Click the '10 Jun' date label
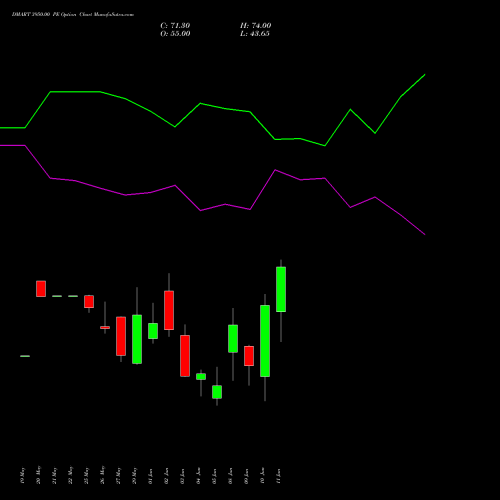The height and width of the screenshot is (500, 500). (262, 476)
